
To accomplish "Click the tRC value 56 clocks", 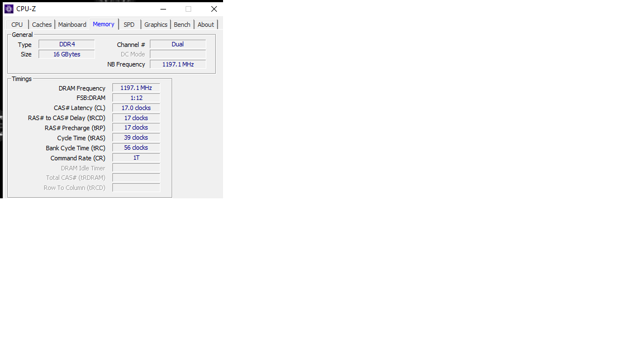I will (x=136, y=147).
